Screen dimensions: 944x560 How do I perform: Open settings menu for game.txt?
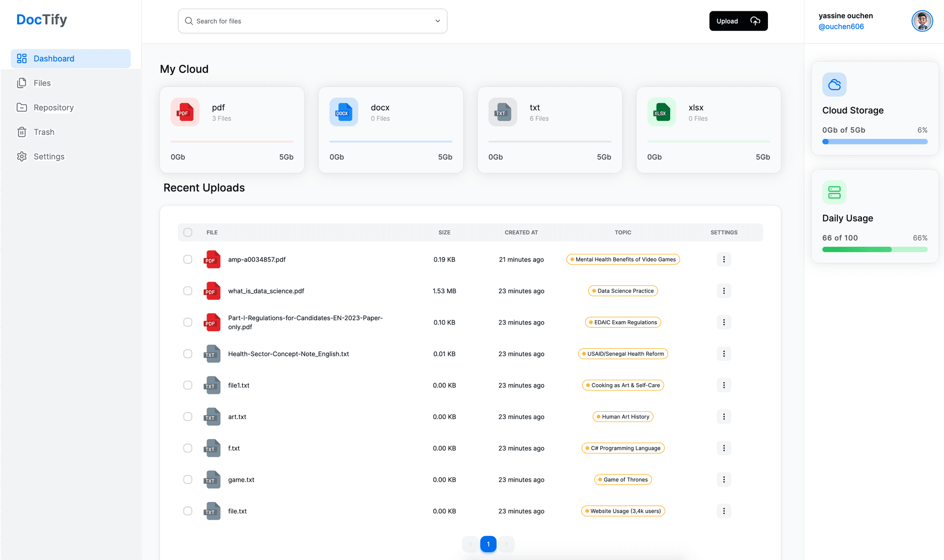tap(724, 479)
